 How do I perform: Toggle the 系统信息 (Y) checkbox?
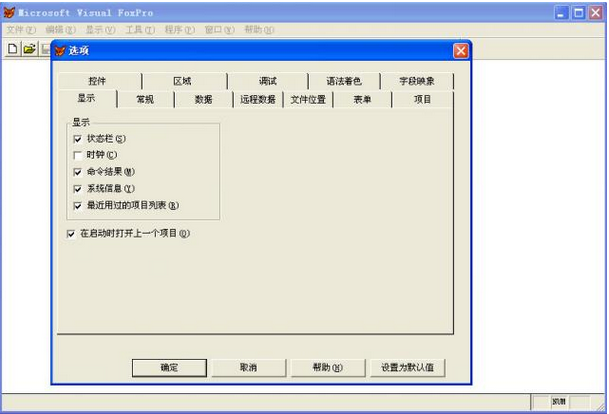click(x=77, y=189)
